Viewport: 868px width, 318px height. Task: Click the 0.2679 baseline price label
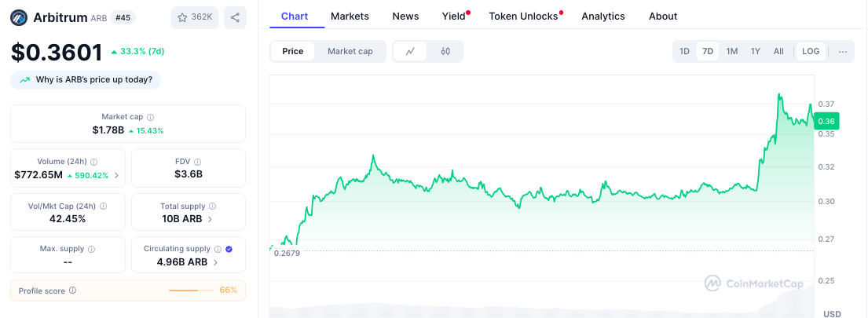click(286, 254)
